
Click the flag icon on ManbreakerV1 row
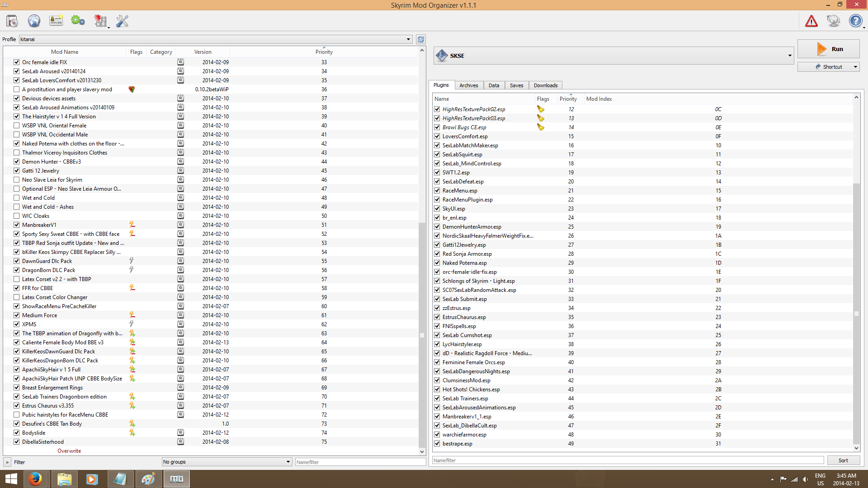point(132,225)
